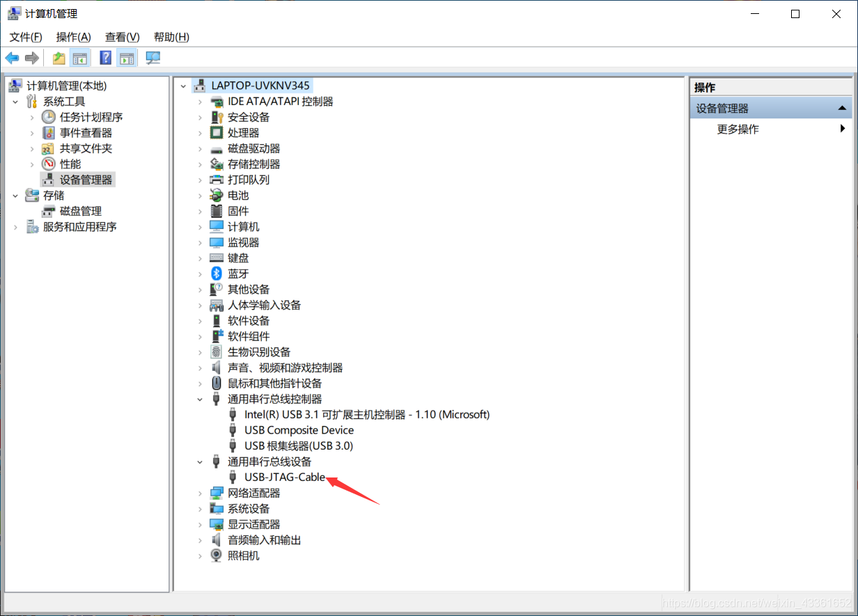Screen dimensions: 858x616
Task: Click the Scan for hardware changes monitor icon
Action: coord(153,58)
